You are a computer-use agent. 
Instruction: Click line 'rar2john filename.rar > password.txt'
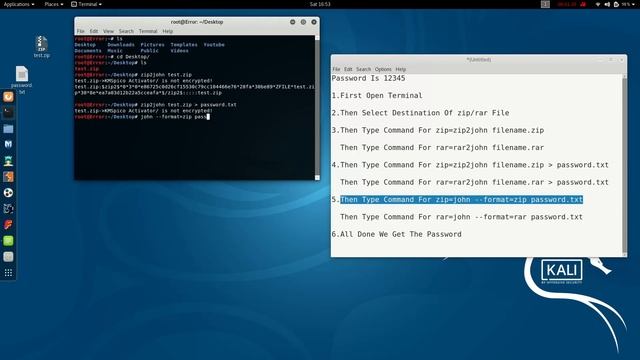[x=474, y=182]
